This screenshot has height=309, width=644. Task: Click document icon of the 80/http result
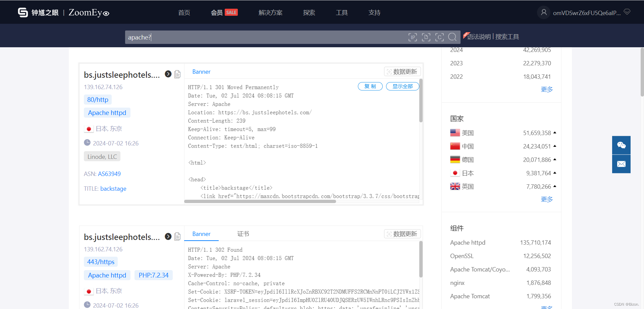coord(177,74)
